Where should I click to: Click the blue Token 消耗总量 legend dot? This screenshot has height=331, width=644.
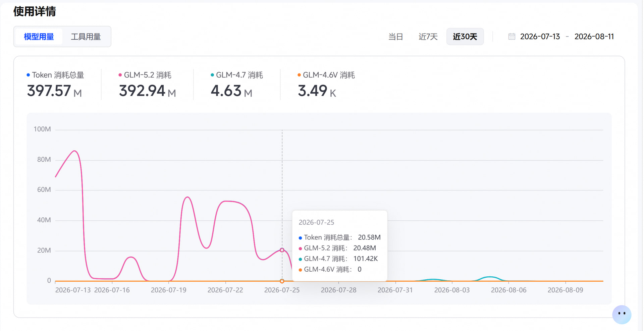28,75
